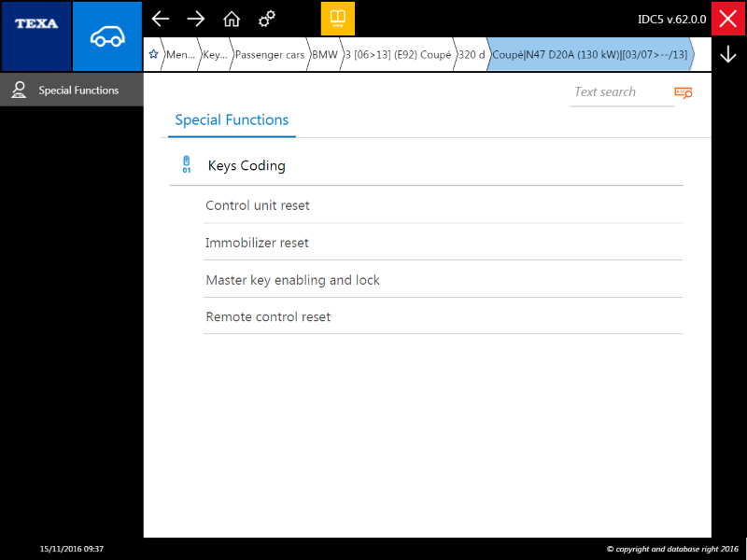Open the yellow manual book icon
The image size is (747, 560).
pyautogui.click(x=338, y=19)
